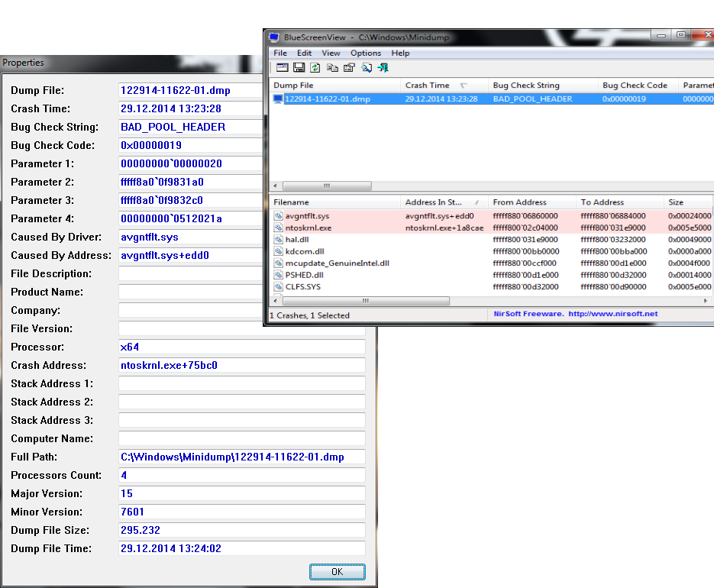Click OK in the Properties dialog
Viewport: 714px width, 588px height.
click(x=337, y=572)
